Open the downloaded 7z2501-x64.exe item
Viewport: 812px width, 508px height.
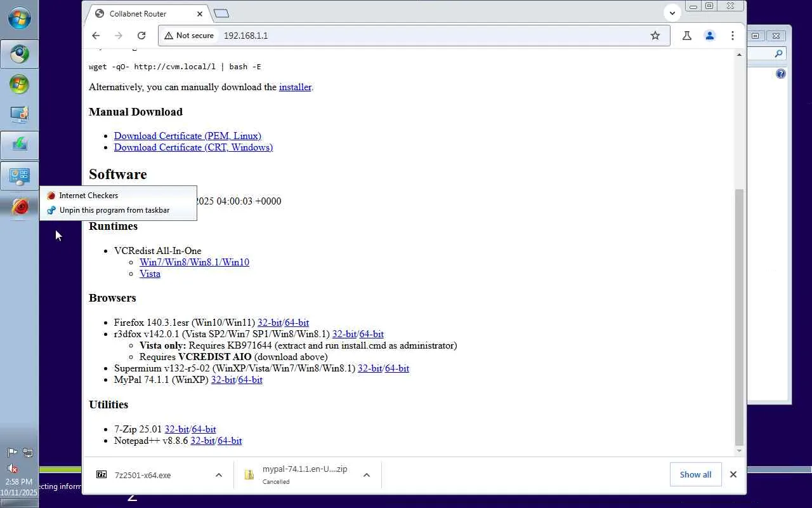143,475
